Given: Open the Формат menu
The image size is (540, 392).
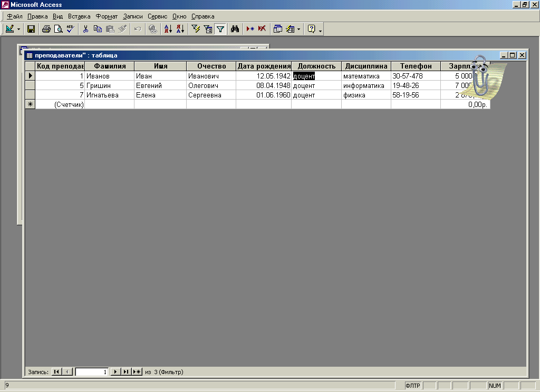Looking at the screenshot, I should 107,16.
